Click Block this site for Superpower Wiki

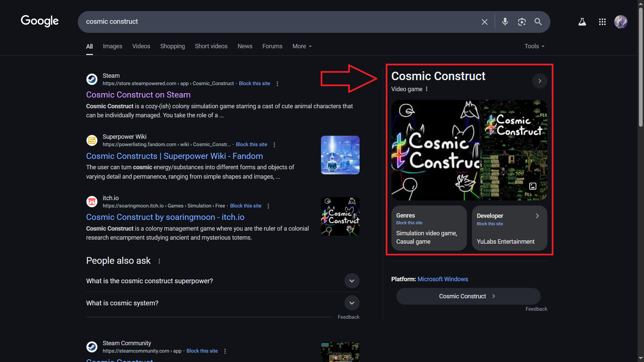point(252,144)
